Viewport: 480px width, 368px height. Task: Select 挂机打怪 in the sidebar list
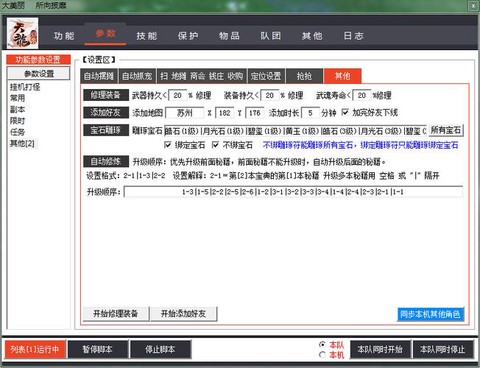click(25, 87)
